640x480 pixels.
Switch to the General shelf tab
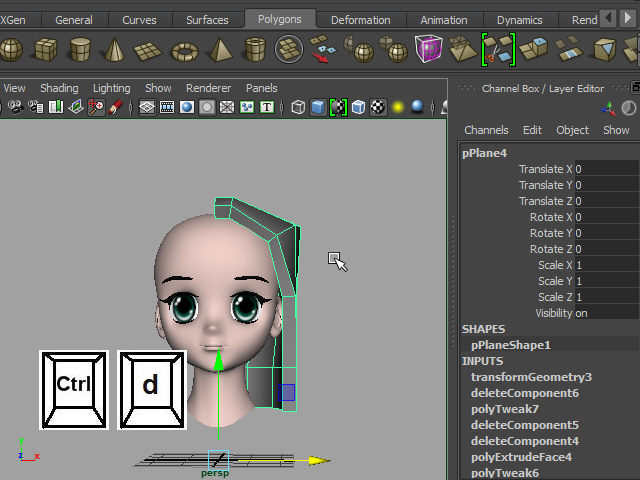pyautogui.click(x=74, y=20)
